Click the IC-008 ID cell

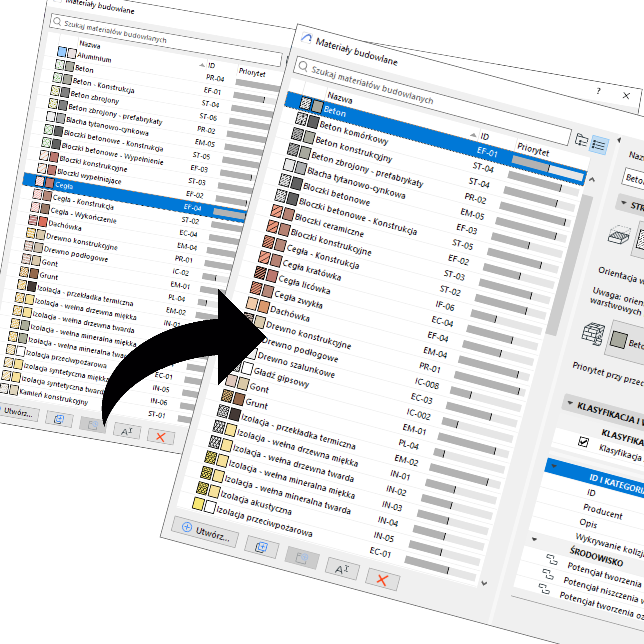coord(427,384)
